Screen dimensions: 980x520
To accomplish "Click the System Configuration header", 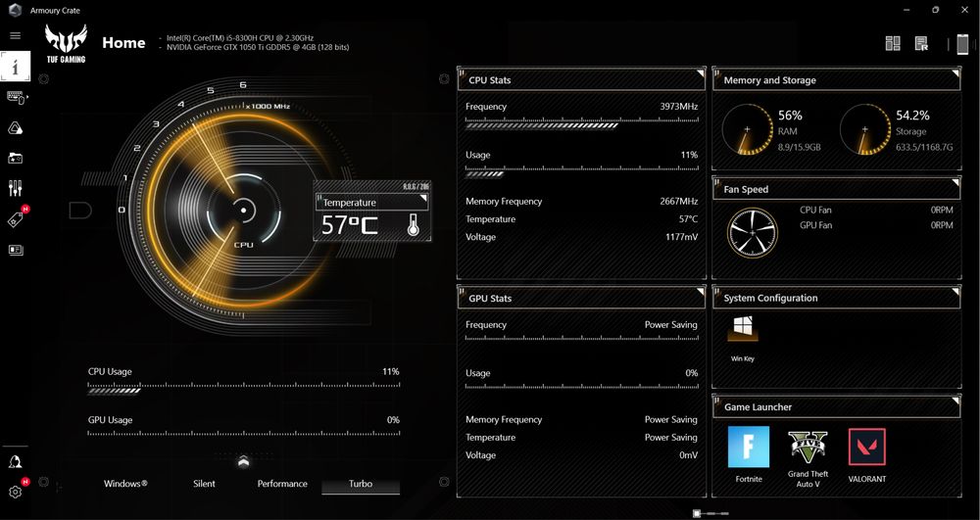I will pyautogui.click(x=836, y=298).
